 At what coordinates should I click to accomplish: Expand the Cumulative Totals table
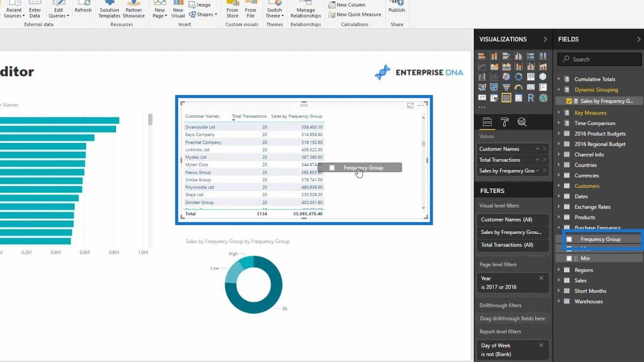559,79
